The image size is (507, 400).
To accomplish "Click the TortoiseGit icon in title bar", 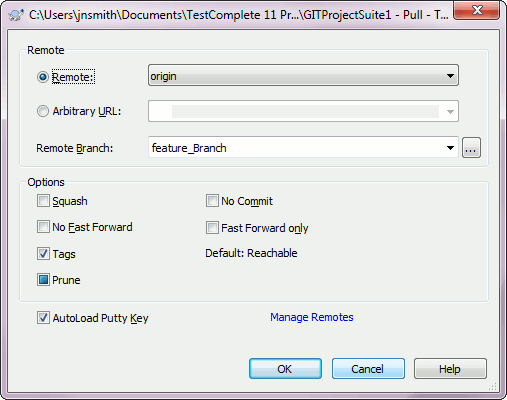I will click(16, 15).
